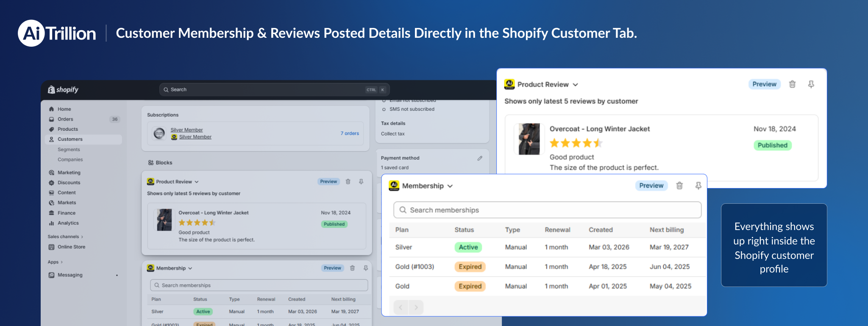Delete the Product Review block in Shopify page
This screenshot has height=326, width=868.
tap(348, 182)
